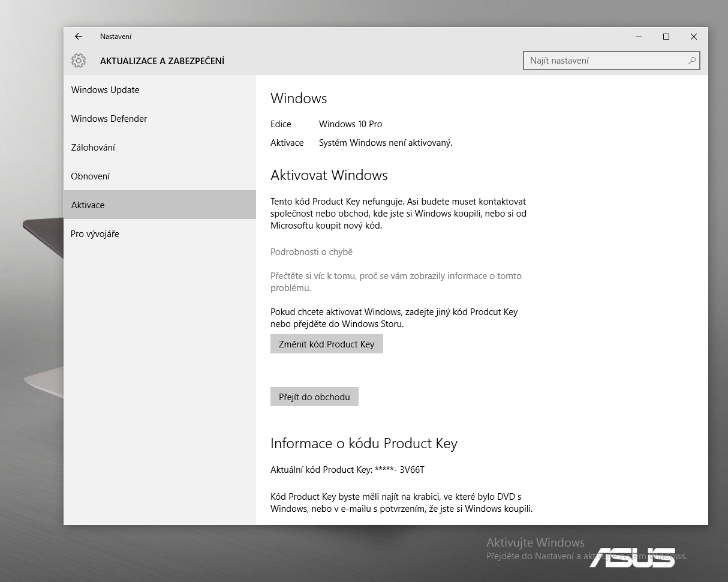Open the Obnovení section
This screenshot has height=582, width=728.
[x=91, y=176]
